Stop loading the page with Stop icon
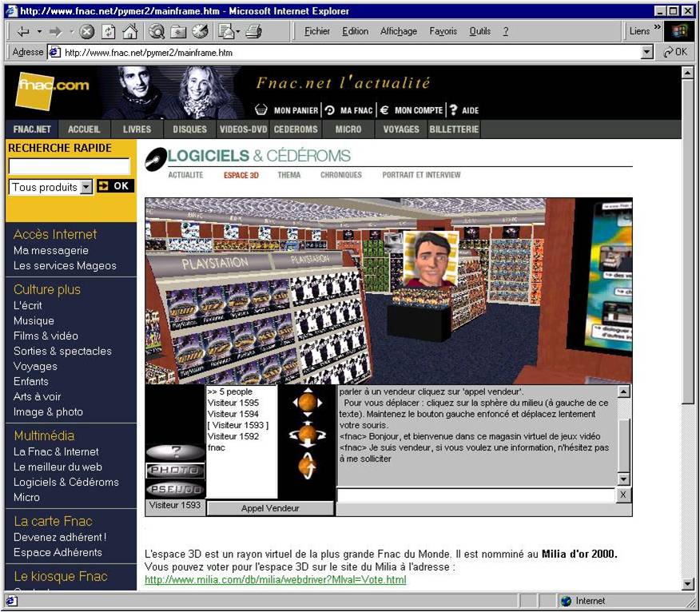The height and width of the screenshot is (612, 700). (86, 32)
